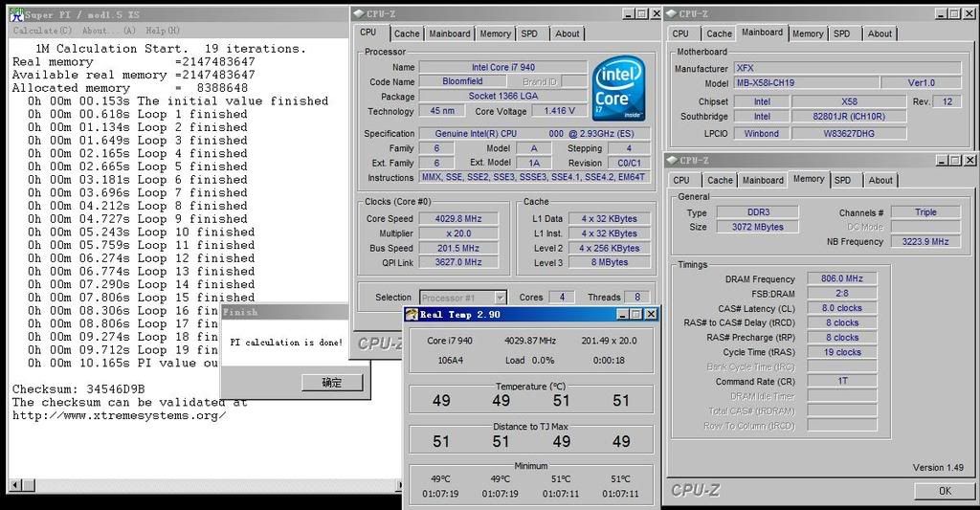
Task: Click the Cycle Time 19 clocks value
Action: click(x=842, y=352)
